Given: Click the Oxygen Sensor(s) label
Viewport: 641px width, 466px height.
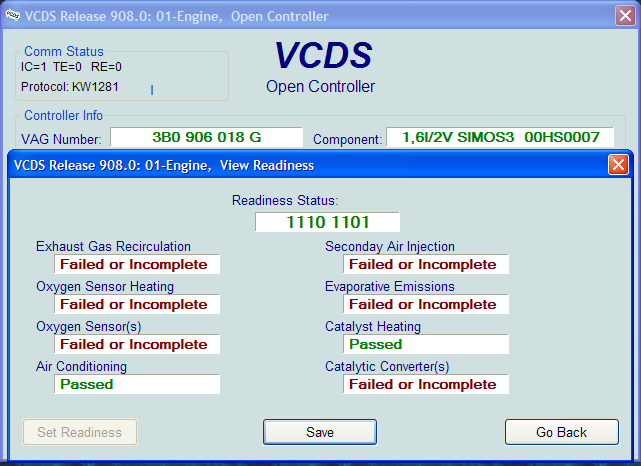Looking at the screenshot, I should point(89,327).
